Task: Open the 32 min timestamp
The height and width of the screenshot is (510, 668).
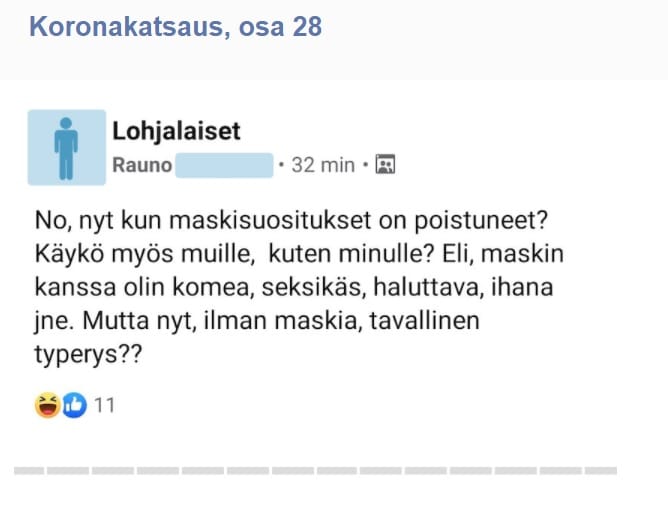Action: (x=323, y=165)
